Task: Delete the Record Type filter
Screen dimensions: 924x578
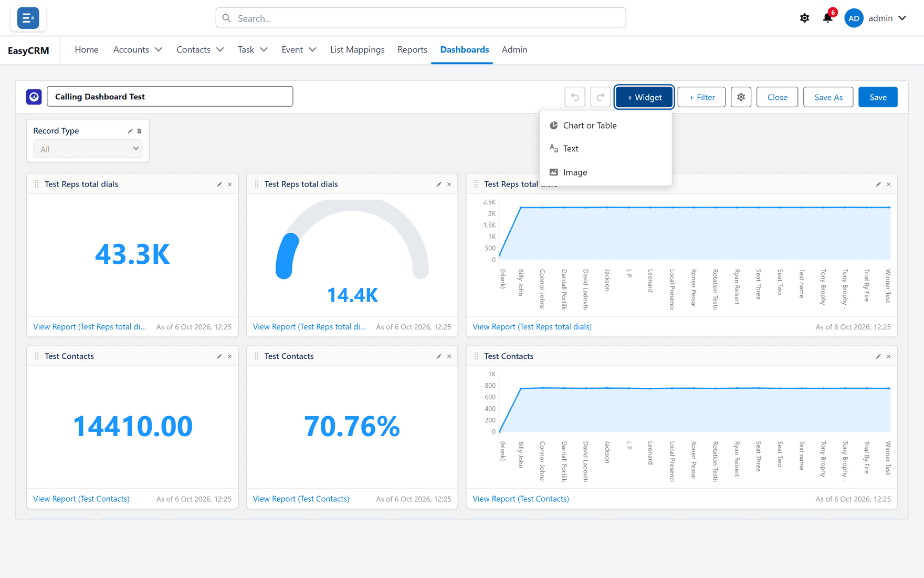Action: (139, 131)
